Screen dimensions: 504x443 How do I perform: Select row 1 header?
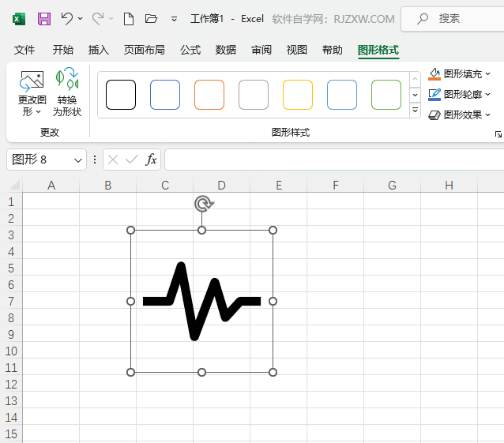coord(11,202)
